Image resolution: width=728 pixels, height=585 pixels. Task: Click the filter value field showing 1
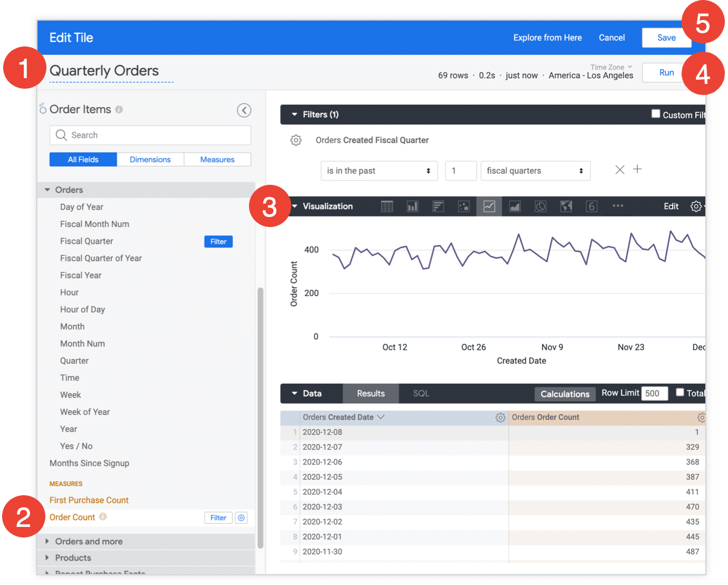(461, 171)
